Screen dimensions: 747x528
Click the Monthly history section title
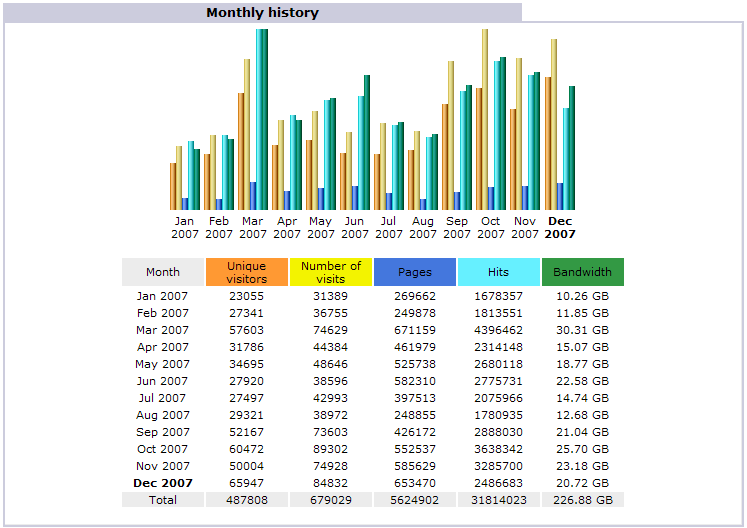[x=262, y=13]
